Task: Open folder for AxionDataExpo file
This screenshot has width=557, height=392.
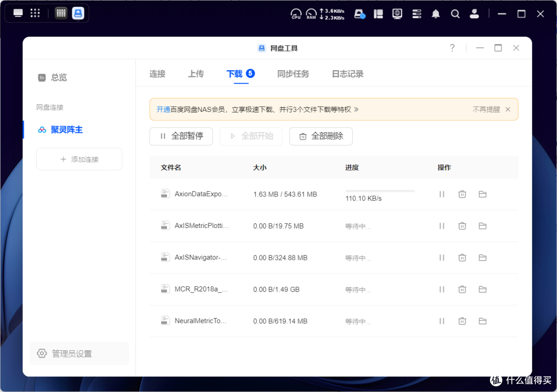Action: click(482, 194)
